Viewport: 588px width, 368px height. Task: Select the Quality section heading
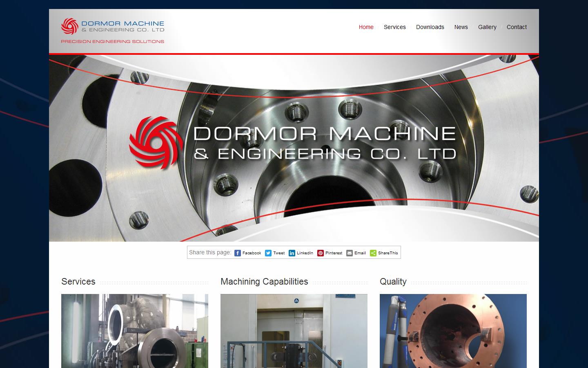[x=393, y=282]
